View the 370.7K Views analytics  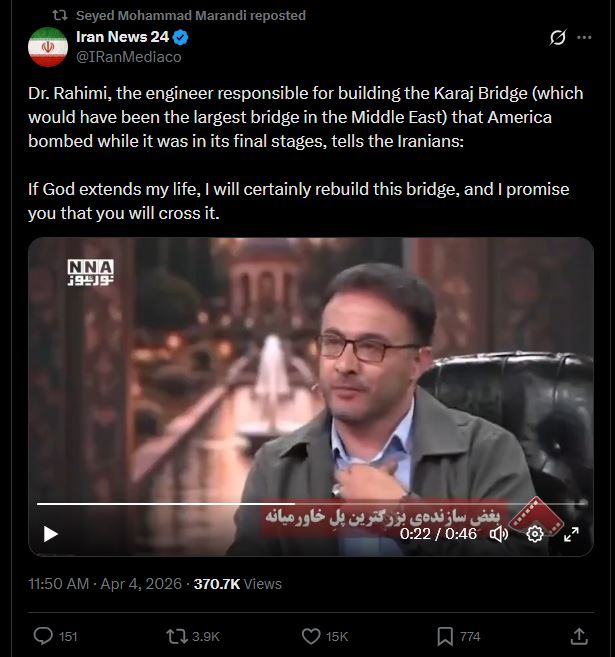[x=238, y=584]
